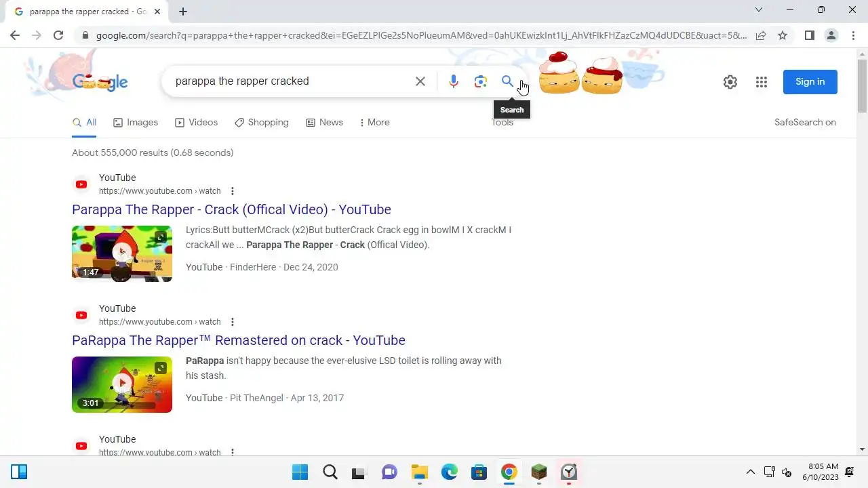Viewport: 868px width, 488px height.
Task: Open Minecraft block icon in taskbar
Action: [x=539, y=472]
